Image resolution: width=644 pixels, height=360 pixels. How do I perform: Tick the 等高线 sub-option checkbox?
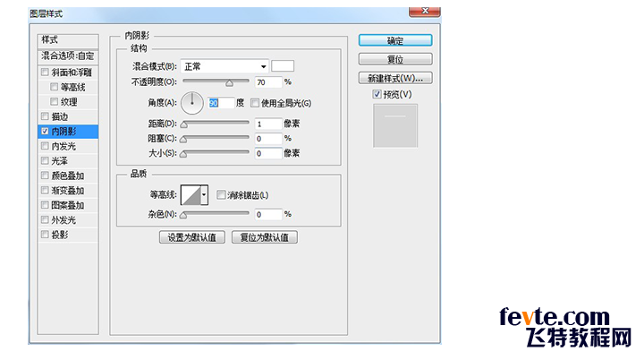[x=54, y=87]
